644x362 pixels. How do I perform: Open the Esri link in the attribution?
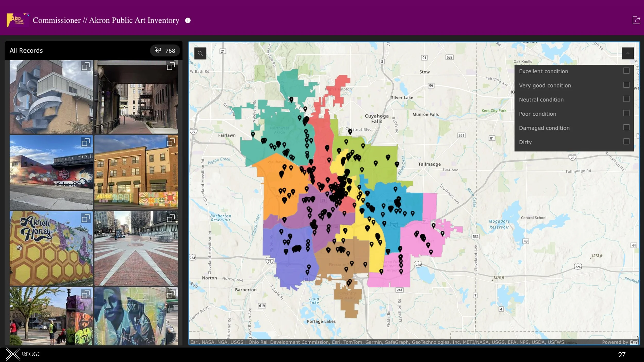tap(634, 342)
